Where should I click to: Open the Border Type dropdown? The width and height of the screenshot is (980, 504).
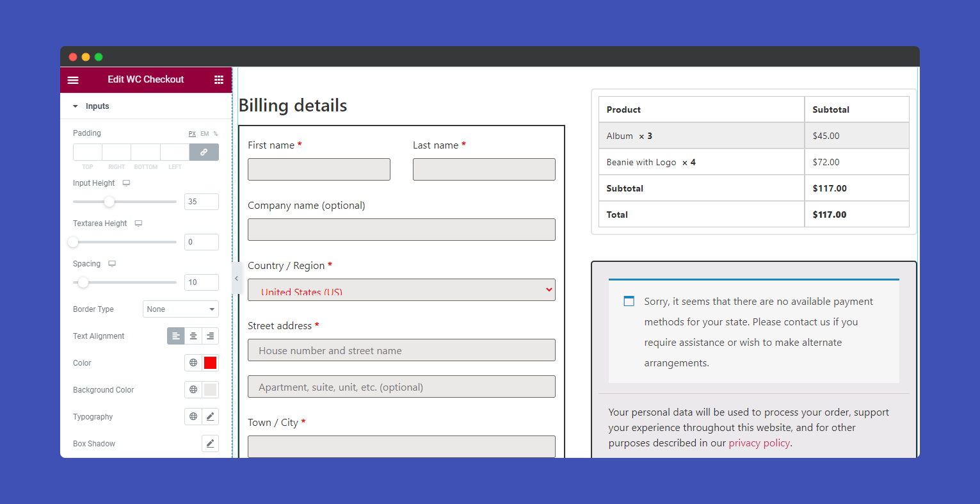(x=181, y=309)
